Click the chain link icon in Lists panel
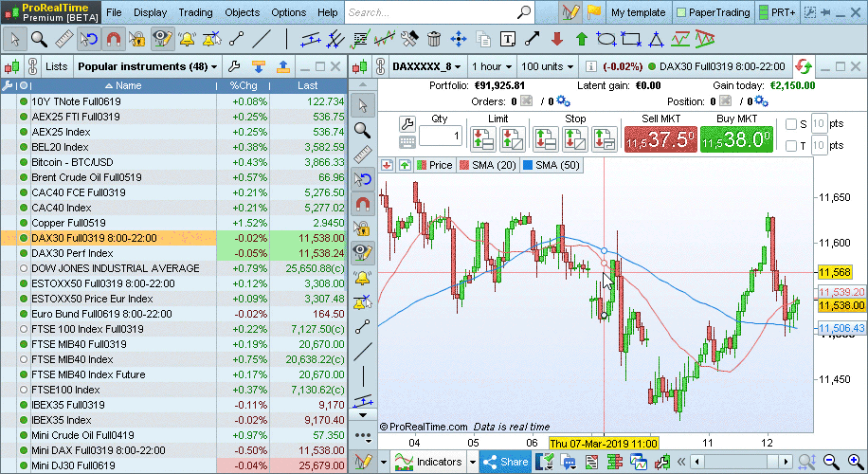This screenshot has height=474, width=868. pos(32,66)
